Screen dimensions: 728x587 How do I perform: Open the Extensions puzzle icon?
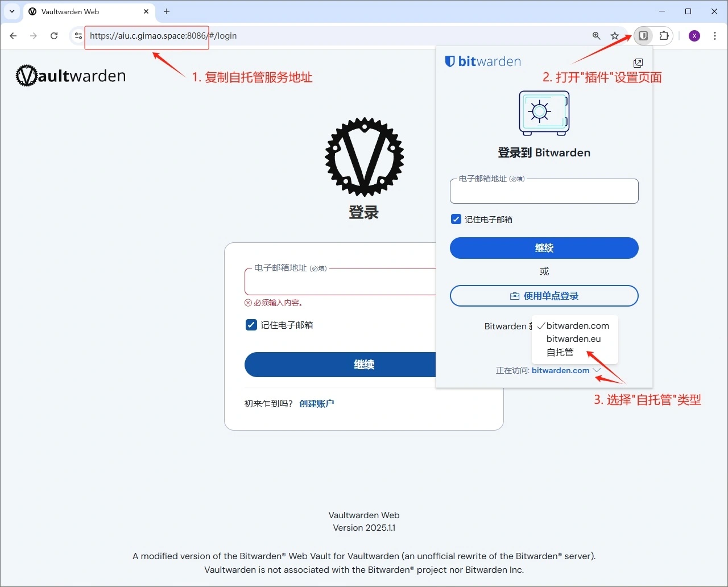pyautogui.click(x=664, y=36)
